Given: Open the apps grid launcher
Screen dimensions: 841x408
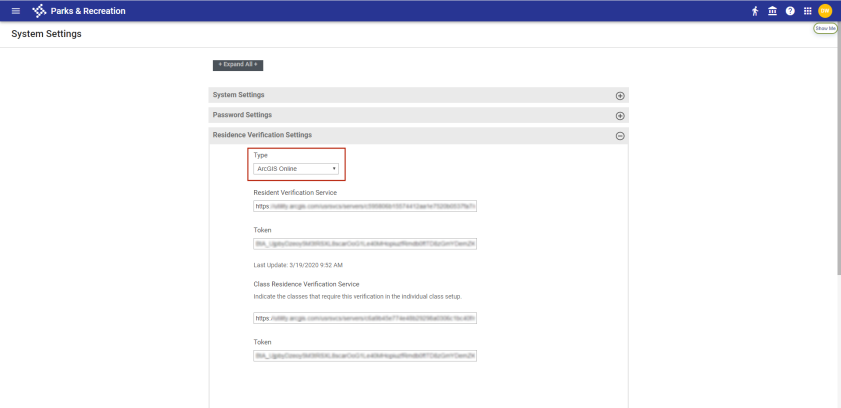Looking at the screenshot, I should 807,11.
